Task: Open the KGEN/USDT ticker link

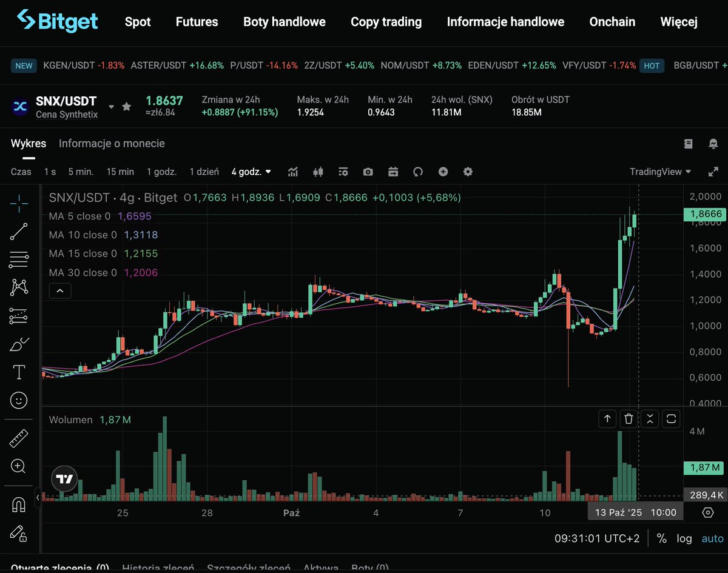Action: (84, 65)
